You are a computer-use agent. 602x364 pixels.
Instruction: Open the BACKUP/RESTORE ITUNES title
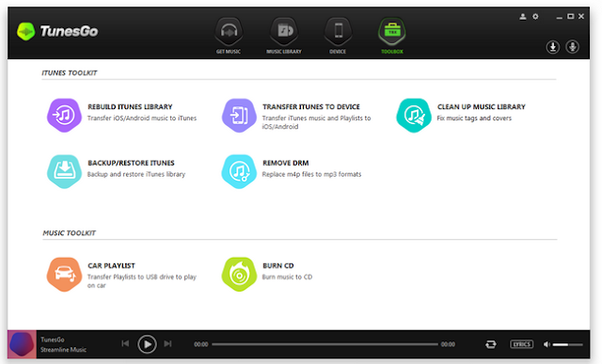[x=131, y=163]
